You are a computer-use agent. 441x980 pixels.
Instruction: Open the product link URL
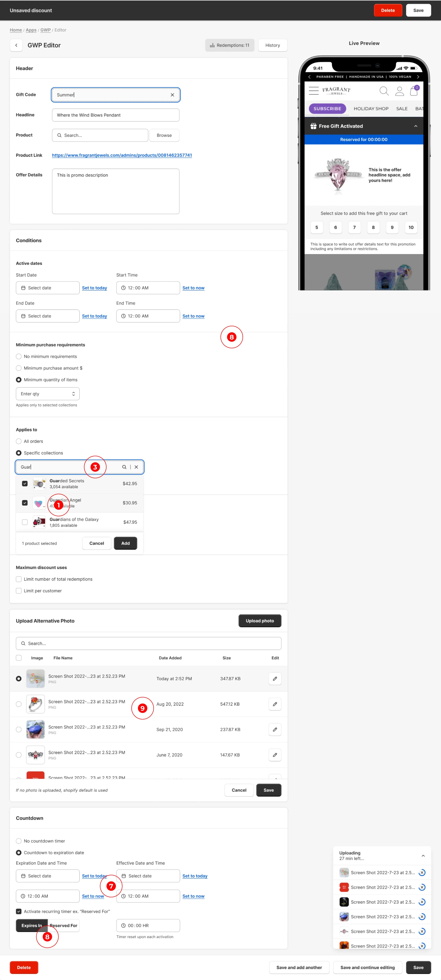[x=122, y=155]
